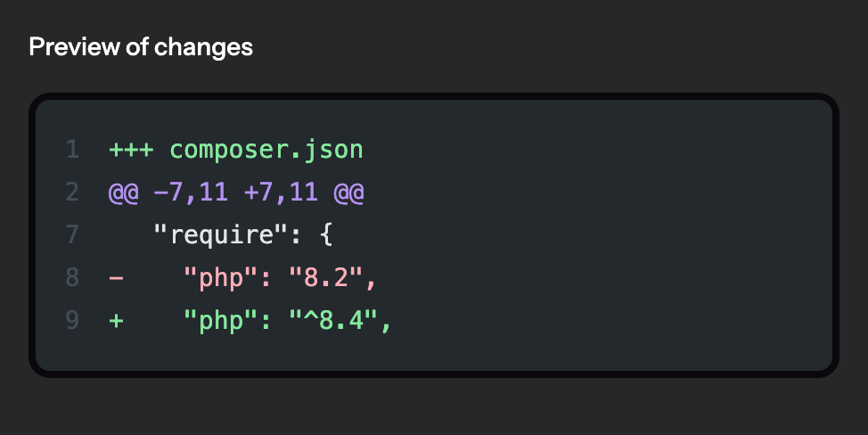Image resolution: width=868 pixels, height=435 pixels.
Task: Click the "Preview of changes" heading
Action: (x=141, y=47)
